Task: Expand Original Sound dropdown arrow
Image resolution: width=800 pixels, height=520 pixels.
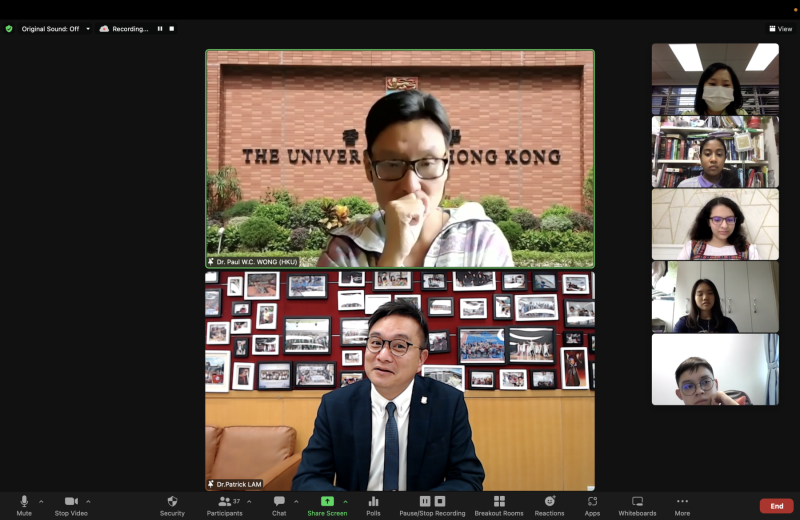Action: [88, 29]
